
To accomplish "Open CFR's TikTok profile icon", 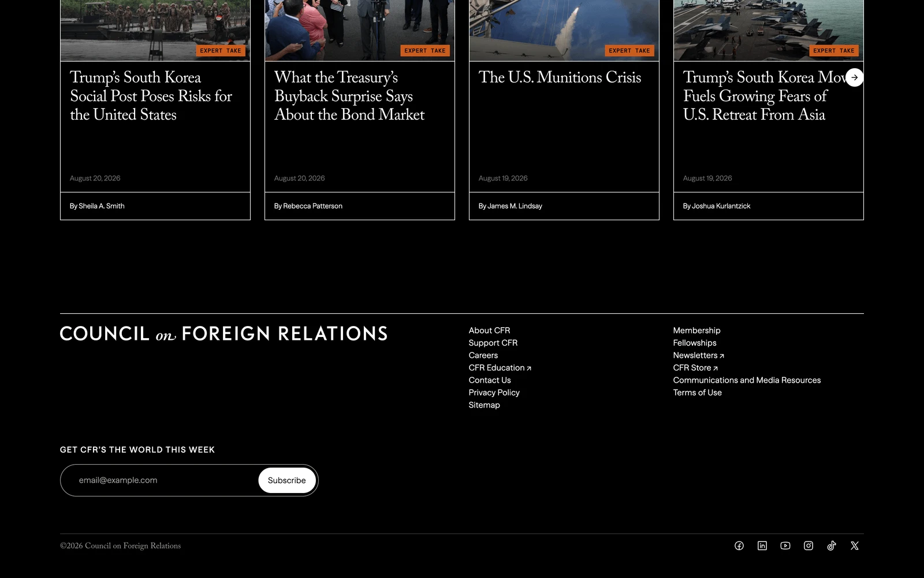I will coord(832,546).
